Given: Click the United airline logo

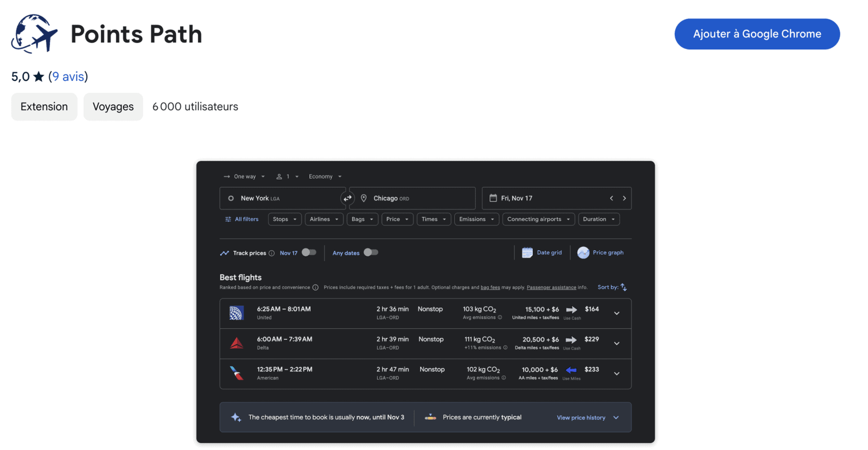Looking at the screenshot, I should 237,313.
